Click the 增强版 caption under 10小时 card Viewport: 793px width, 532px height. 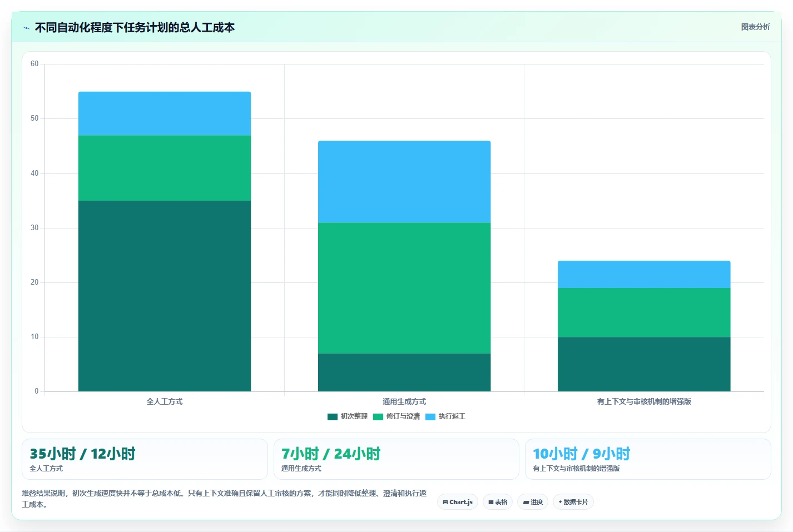pyautogui.click(x=576, y=469)
